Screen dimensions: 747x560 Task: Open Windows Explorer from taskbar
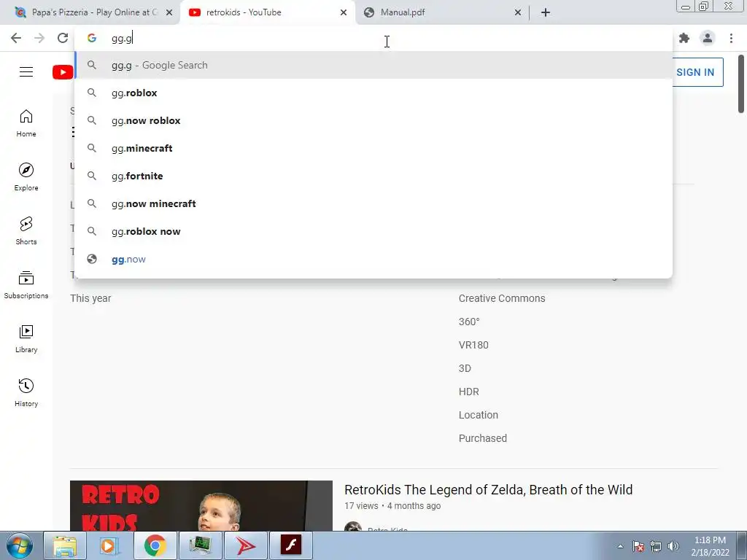(x=65, y=545)
